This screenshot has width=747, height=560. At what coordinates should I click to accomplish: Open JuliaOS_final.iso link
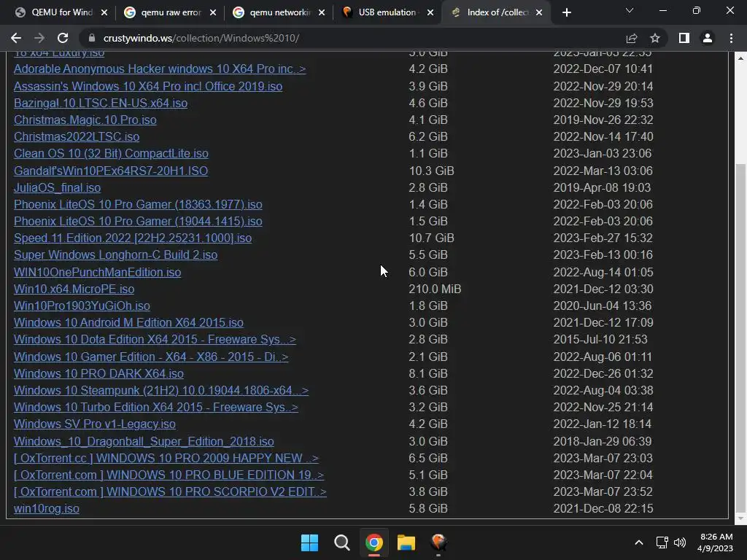pyautogui.click(x=57, y=187)
